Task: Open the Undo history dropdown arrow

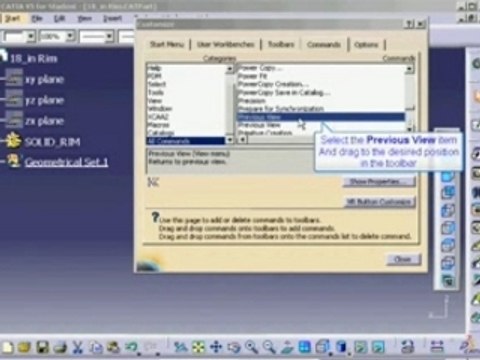Action: (x=139, y=355)
